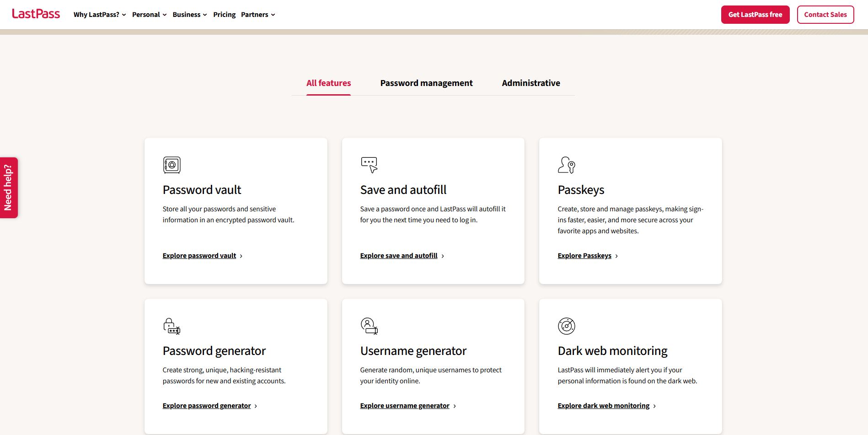This screenshot has width=868, height=435.
Task: Switch to the Password management tab
Action: pos(426,83)
